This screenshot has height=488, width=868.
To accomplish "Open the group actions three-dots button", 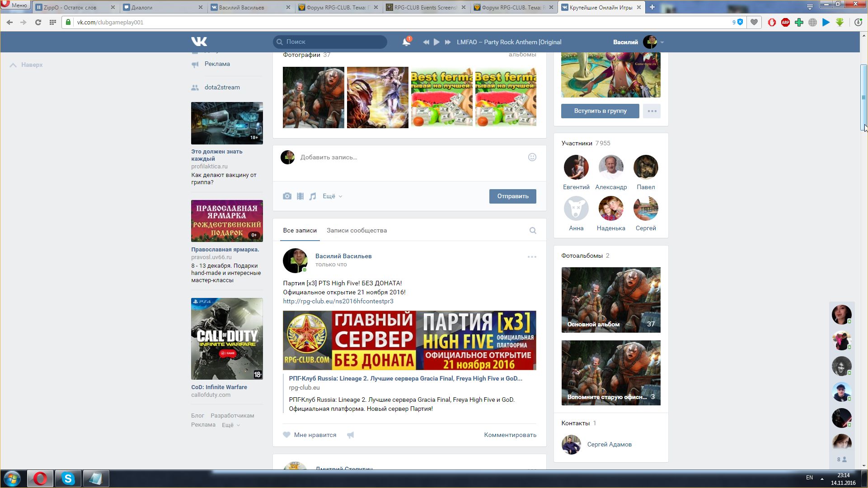I will (652, 111).
